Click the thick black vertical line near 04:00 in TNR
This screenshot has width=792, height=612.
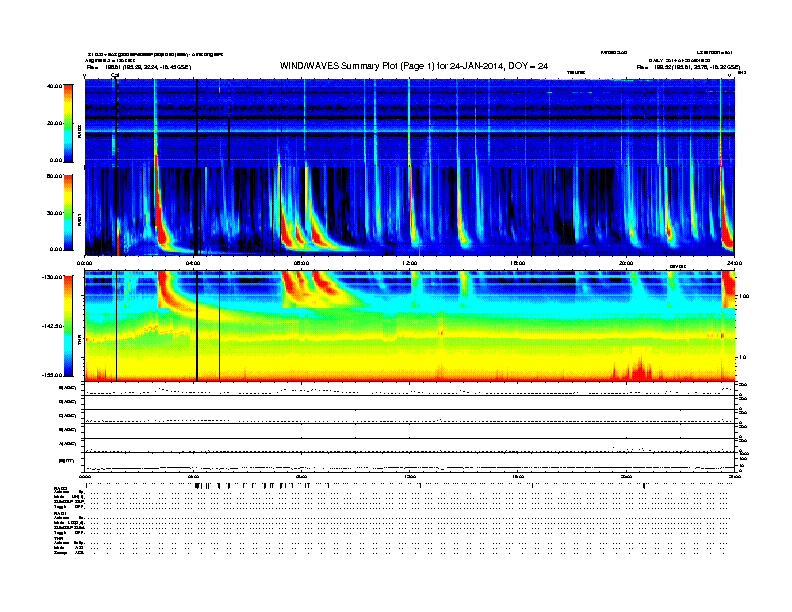pos(196,326)
